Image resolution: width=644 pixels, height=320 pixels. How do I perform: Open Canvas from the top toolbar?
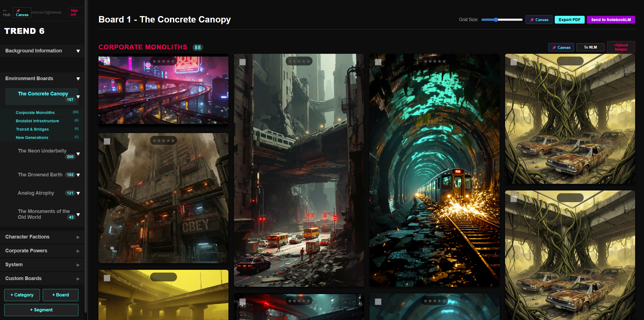(x=539, y=20)
